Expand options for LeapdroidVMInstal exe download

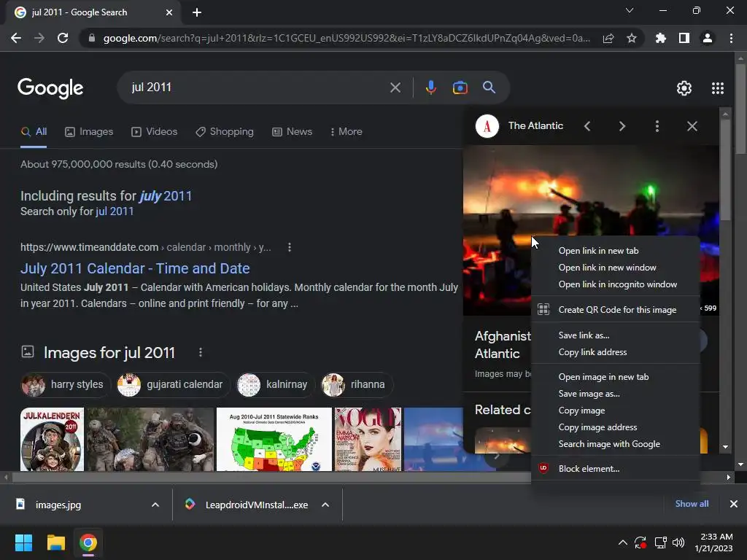coord(325,505)
